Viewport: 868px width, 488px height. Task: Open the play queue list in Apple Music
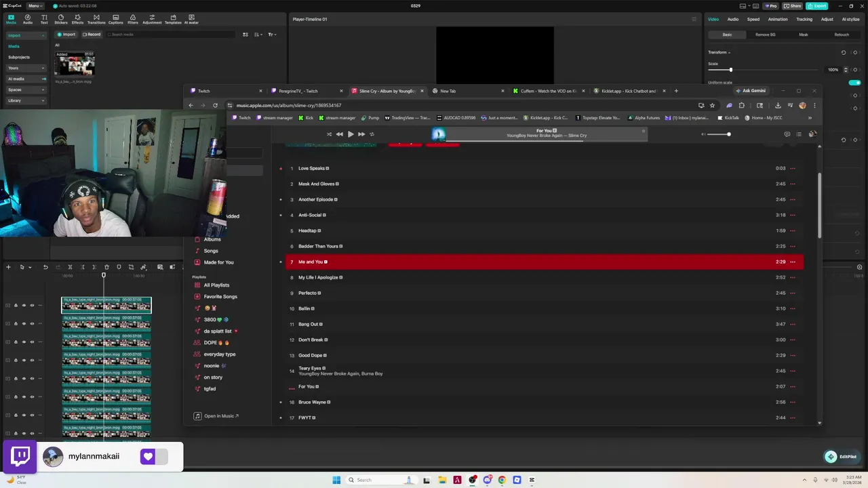click(x=799, y=134)
